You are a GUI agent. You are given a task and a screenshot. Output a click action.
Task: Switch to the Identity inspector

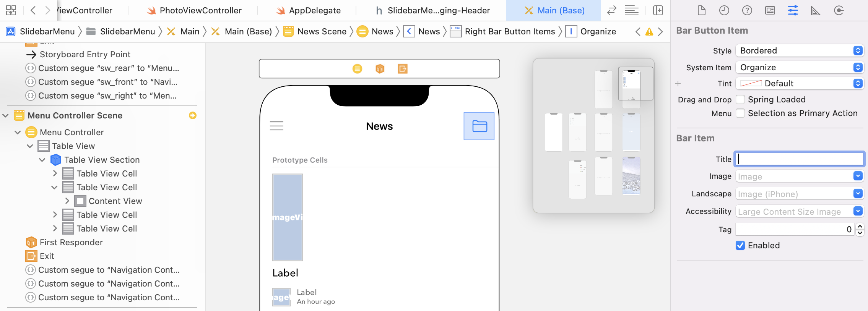pyautogui.click(x=770, y=10)
